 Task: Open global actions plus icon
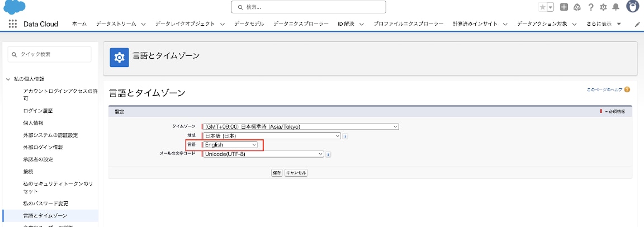tap(564, 7)
